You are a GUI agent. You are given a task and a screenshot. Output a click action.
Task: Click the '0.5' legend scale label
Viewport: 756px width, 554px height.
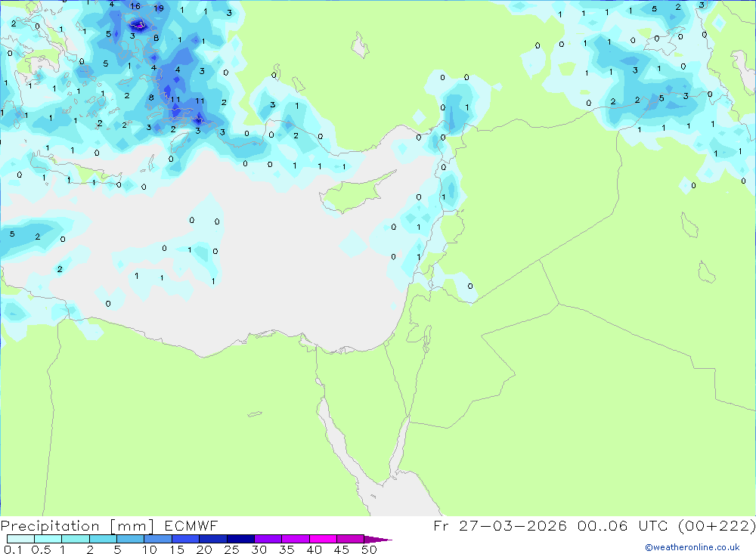point(41,549)
